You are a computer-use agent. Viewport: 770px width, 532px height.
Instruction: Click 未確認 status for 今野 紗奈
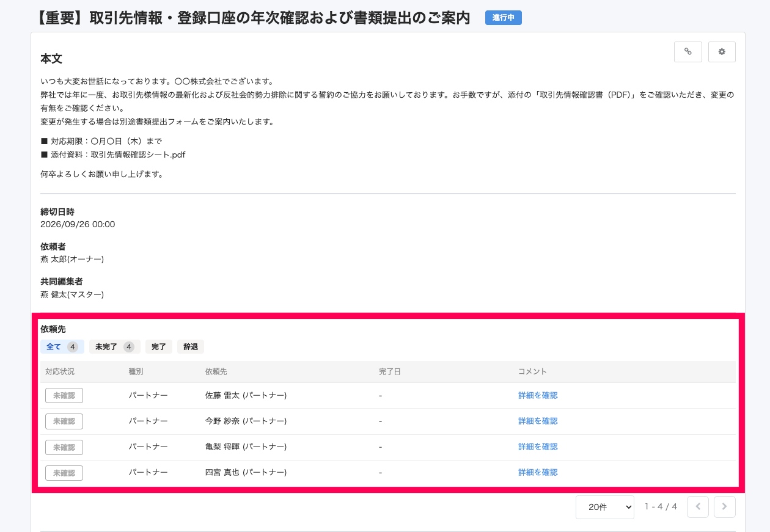[x=64, y=421]
